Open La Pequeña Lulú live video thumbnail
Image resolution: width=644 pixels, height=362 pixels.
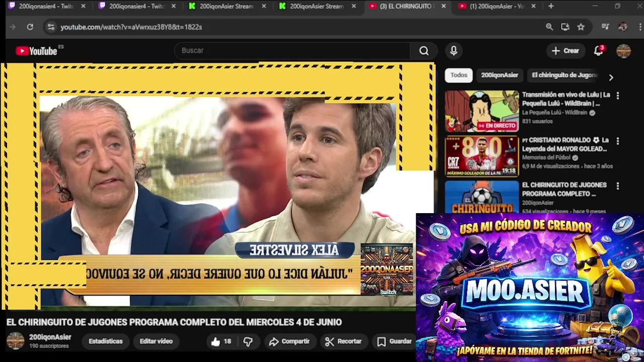[x=481, y=111]
